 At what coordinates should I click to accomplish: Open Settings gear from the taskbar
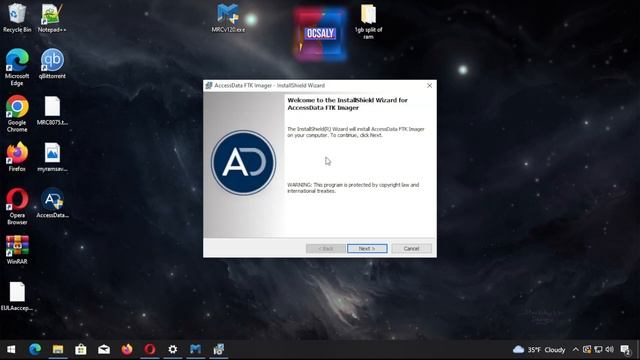point(173,349)
